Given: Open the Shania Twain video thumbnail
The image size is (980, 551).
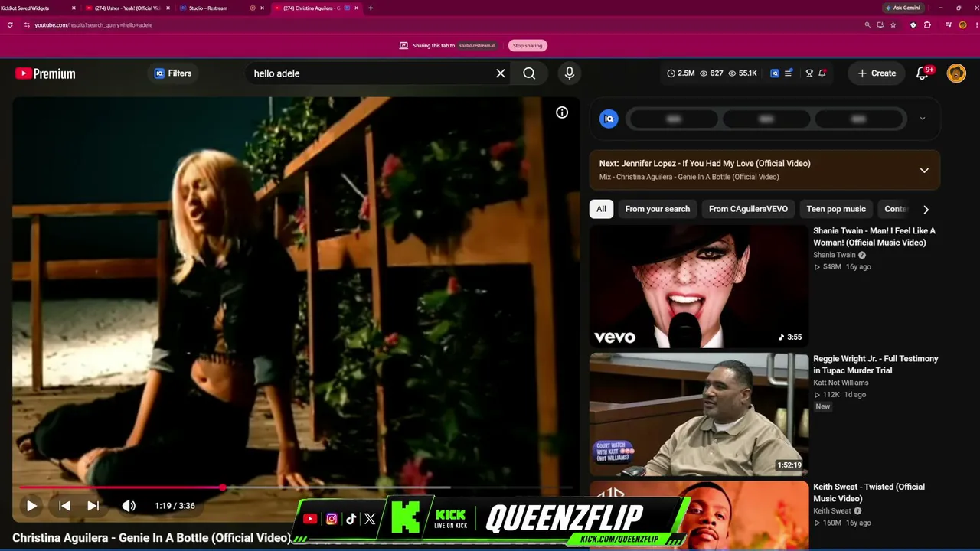Looking at the screenshot, I should [699, 286].
